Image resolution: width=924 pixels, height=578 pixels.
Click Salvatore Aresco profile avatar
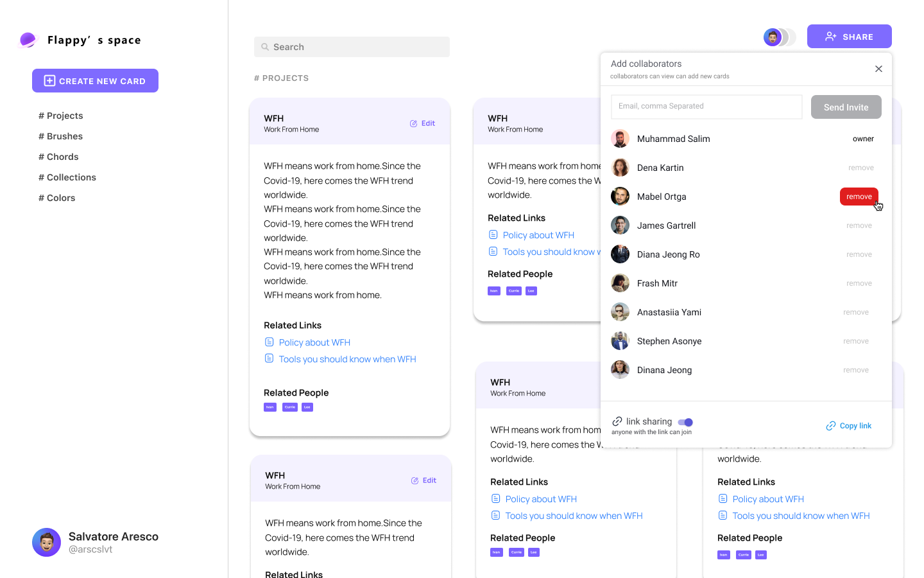pyautogui.click(x=46, y=543)
